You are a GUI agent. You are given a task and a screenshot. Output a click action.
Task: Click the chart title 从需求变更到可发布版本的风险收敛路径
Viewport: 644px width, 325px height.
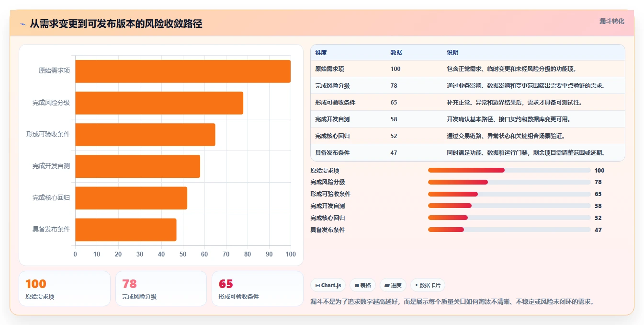tap(116, 24)
